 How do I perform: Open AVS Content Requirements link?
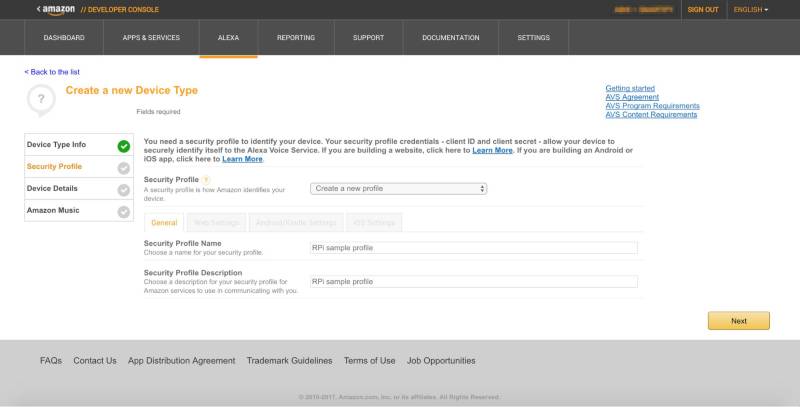(651, 115)
